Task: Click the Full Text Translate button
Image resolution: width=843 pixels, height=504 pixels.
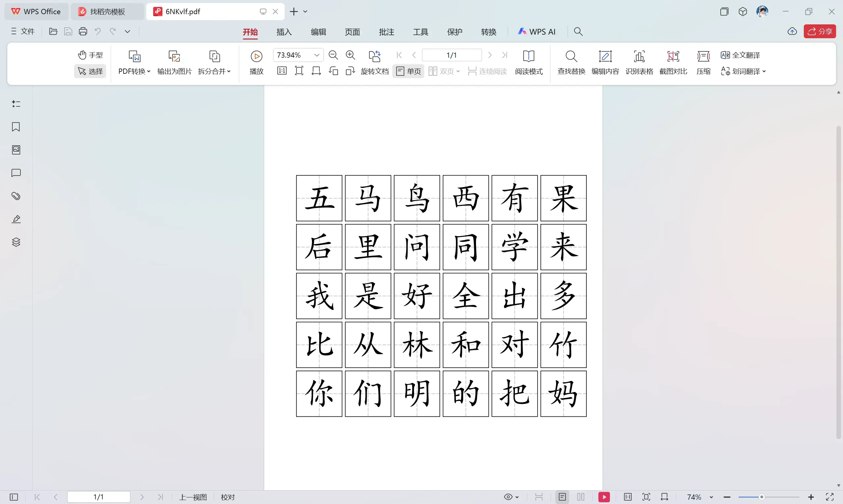Action: click(741, 55)
